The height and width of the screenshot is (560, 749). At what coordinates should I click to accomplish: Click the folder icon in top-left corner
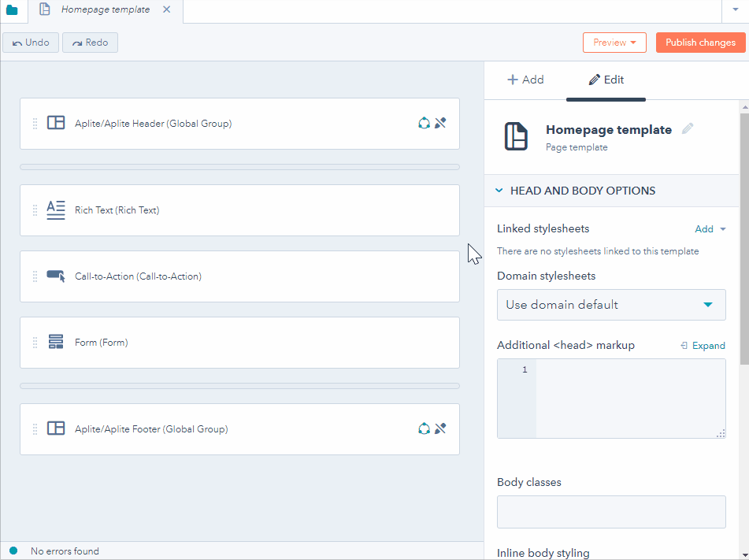pyautogui.click(x=12, y=10)
